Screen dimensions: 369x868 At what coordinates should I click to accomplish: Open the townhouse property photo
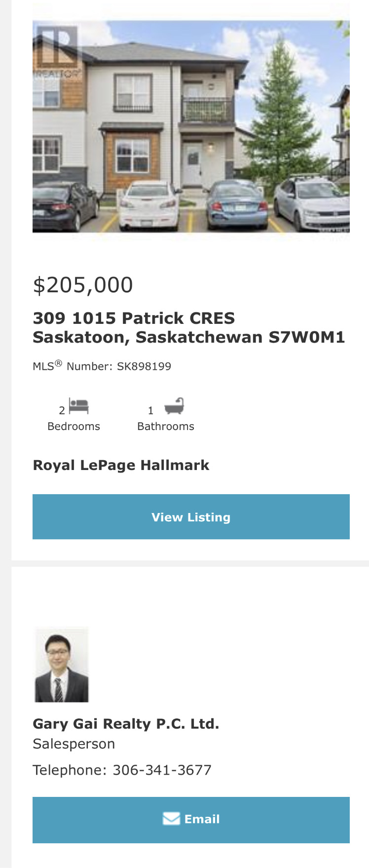click(x=191, y=126)
